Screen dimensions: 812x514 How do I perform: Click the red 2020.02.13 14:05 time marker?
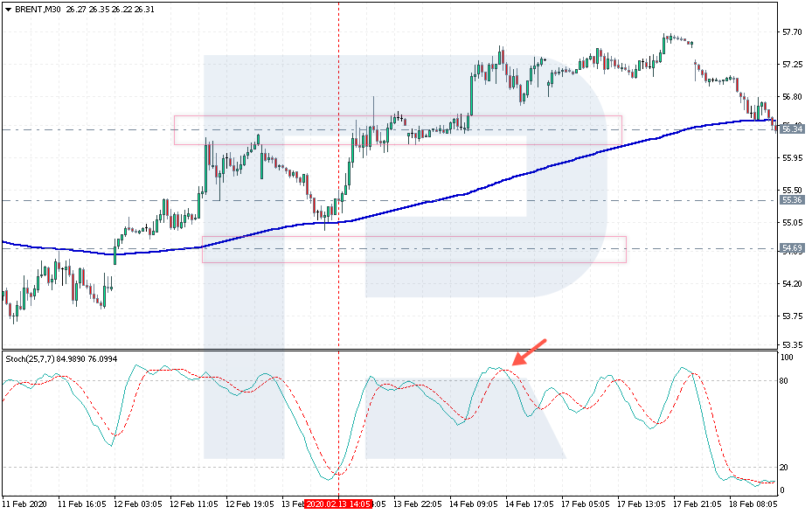(x=337, y=504)
